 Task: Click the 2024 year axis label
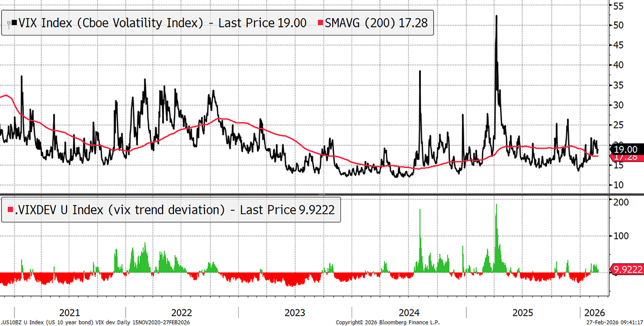(x=409, y=313)
